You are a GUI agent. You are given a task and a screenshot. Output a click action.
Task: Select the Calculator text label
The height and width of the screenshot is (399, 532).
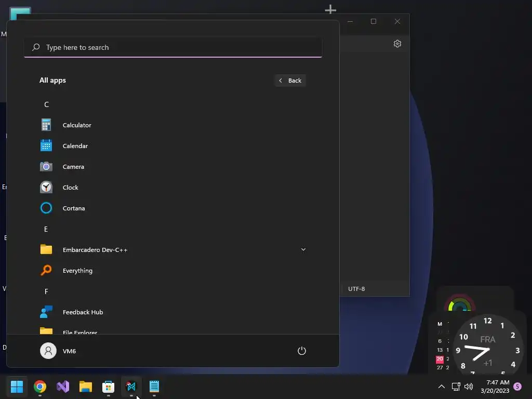[77, 125]
